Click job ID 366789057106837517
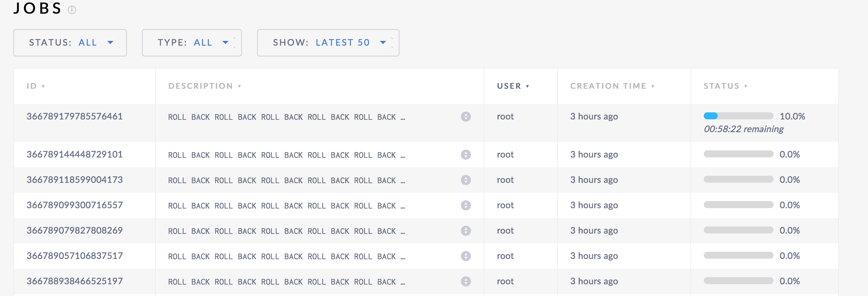Screen dimensions: 868x296 75,256
